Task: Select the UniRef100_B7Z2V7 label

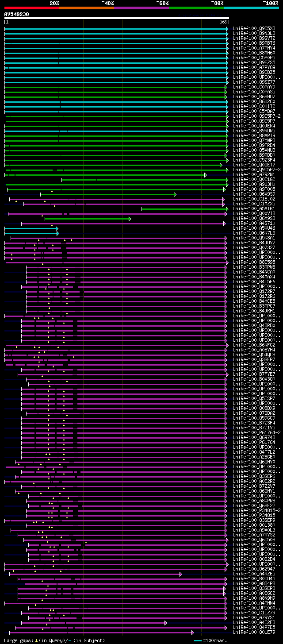Action: click(x=254, y=486)
